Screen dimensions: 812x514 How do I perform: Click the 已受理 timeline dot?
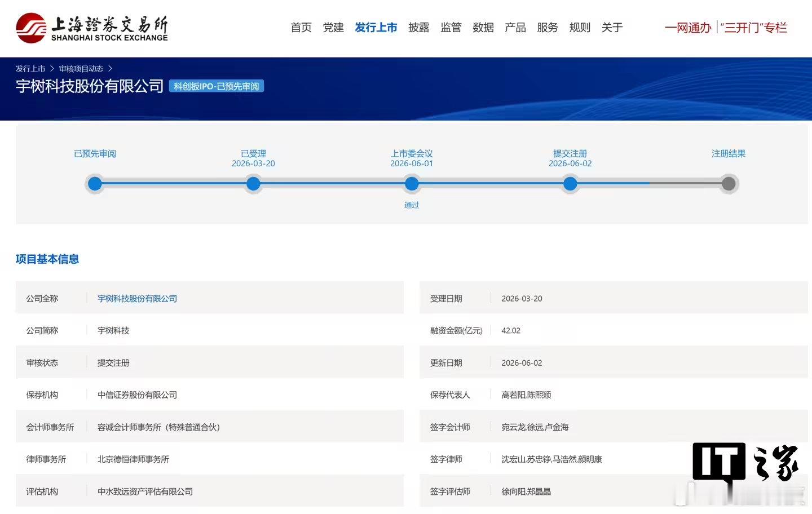(253, 184)
